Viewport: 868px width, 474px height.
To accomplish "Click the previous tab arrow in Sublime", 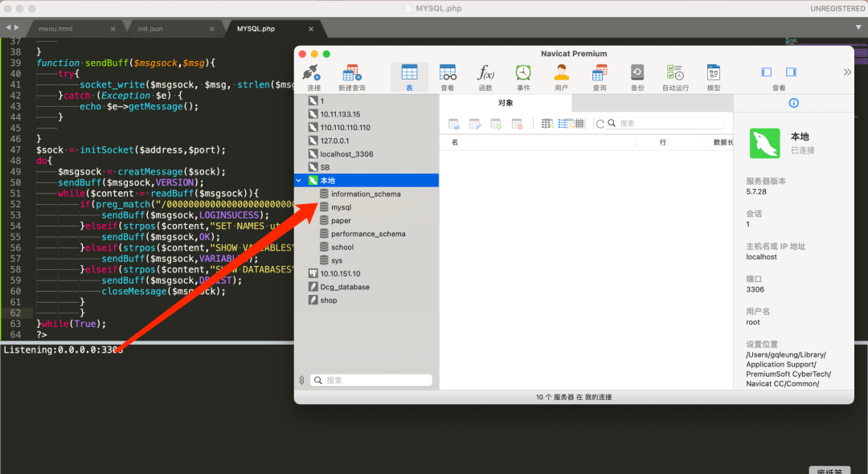I will pos(8,27).
